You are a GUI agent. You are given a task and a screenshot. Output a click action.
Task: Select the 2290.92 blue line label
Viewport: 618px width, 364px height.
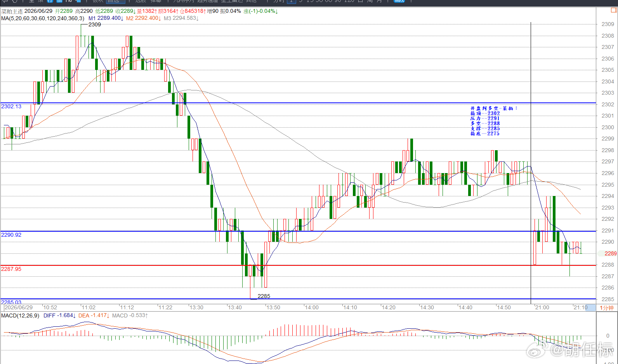(11, 235)
